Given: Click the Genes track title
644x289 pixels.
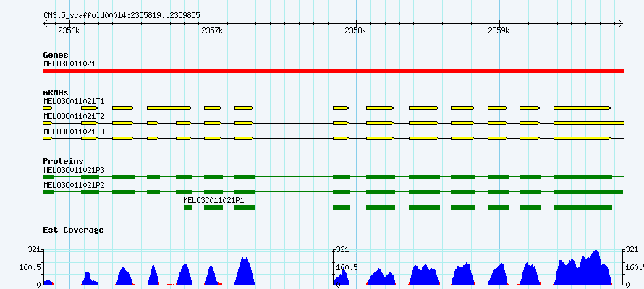Looking at the screenshot, I should click(56, 55).
